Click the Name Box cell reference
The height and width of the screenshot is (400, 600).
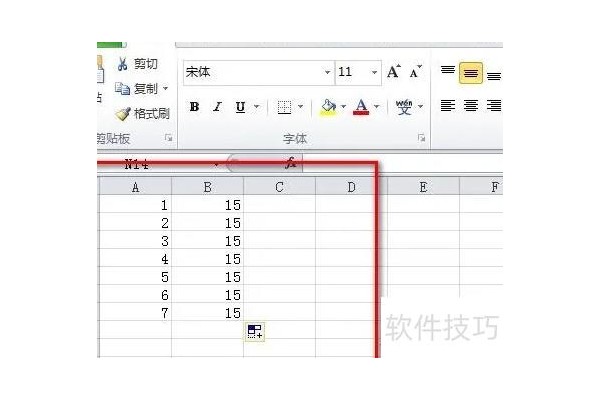click(x=161, y=165)
